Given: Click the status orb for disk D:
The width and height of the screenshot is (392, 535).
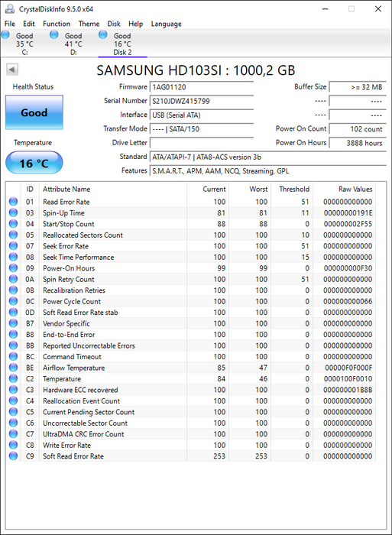Looking at the screenshot, I should (x=54, y=34).
